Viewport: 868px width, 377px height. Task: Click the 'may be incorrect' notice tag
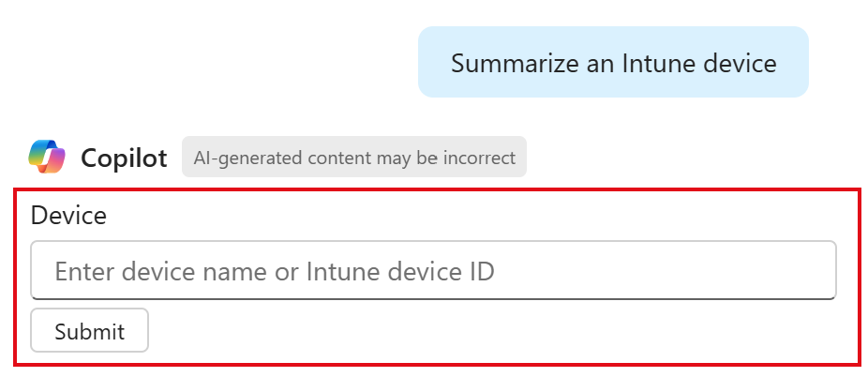click(x=354, y=158)
